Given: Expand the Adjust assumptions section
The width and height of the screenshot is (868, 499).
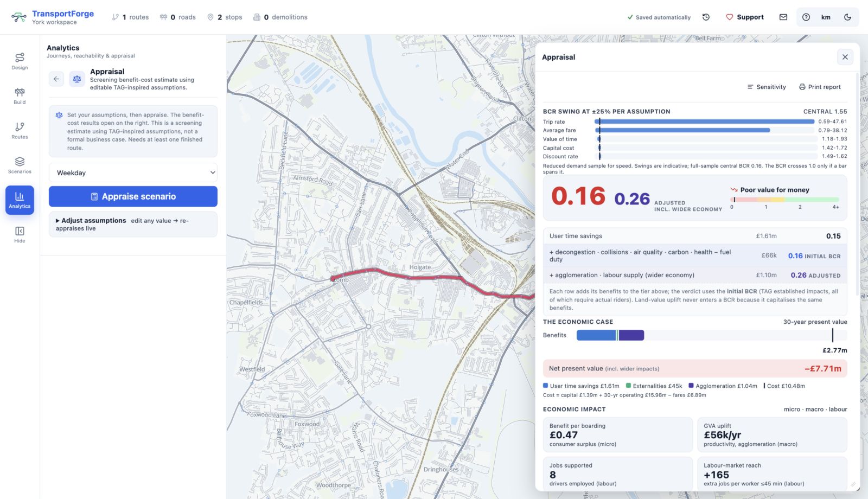Looking at the screenshot, I should coord(133,225).
